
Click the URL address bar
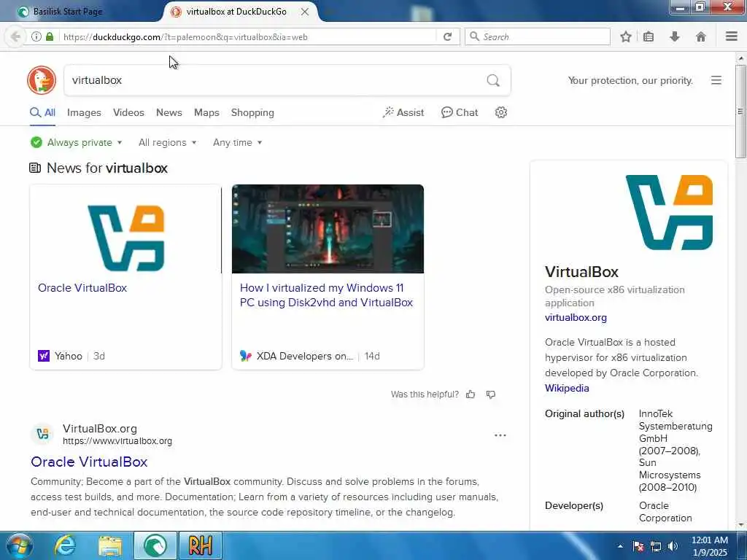(x=248, y=36)
